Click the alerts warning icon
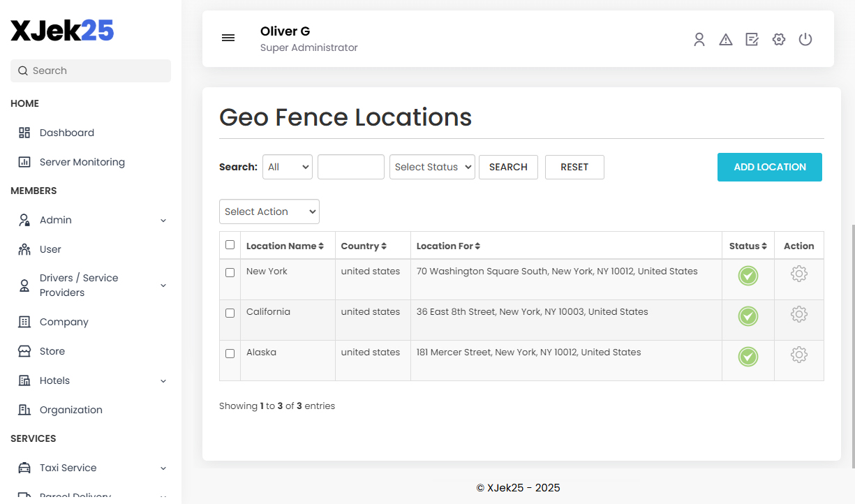 pyautogui.click(x=726, y=39)
